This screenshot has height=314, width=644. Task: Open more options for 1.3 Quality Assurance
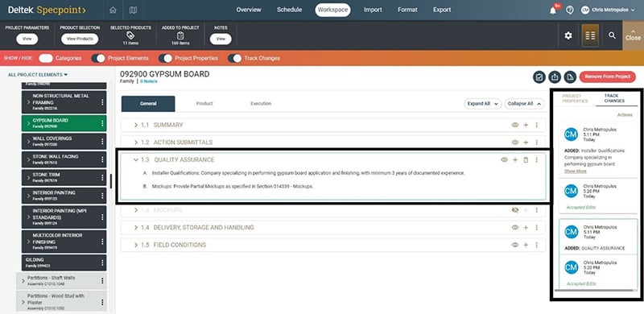pyautogui.click(x=536, y=160)
